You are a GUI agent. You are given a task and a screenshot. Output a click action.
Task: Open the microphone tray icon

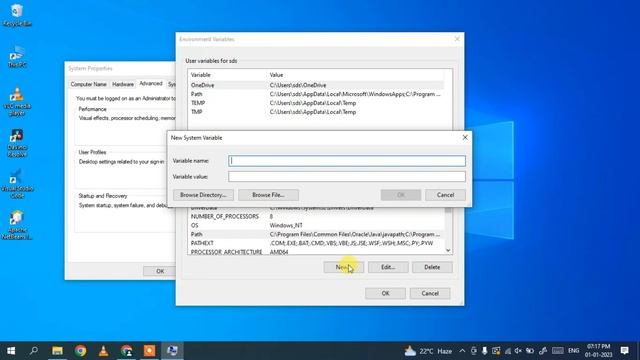click(x=484, y=351)
